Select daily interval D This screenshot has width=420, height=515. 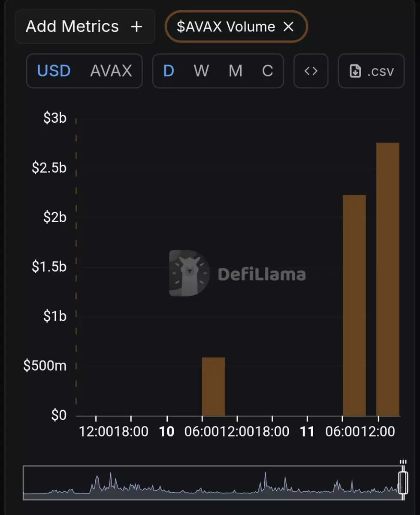169,71
